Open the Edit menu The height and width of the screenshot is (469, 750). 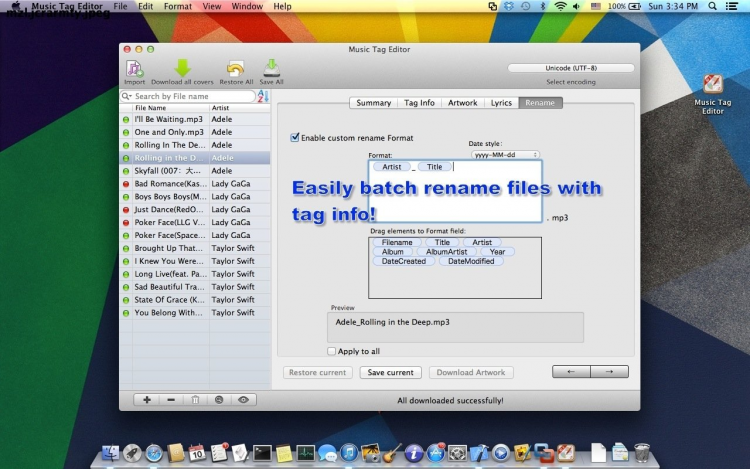tap(145, 6)
